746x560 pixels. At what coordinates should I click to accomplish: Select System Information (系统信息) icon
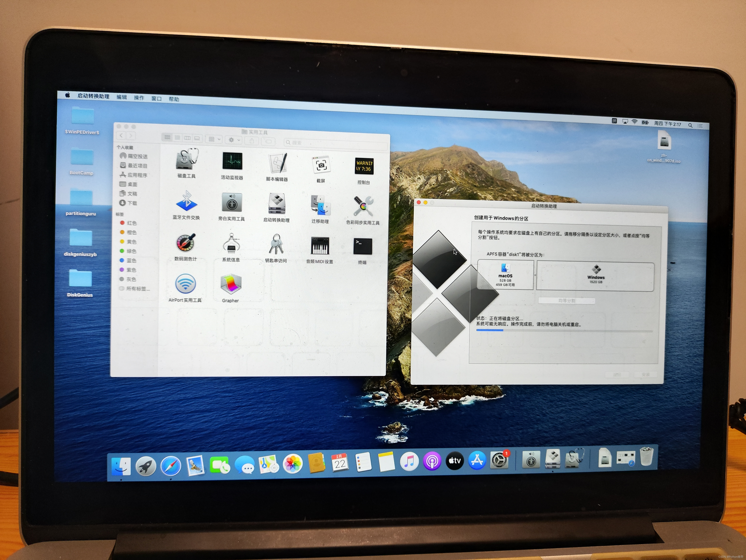click(231, 243)
